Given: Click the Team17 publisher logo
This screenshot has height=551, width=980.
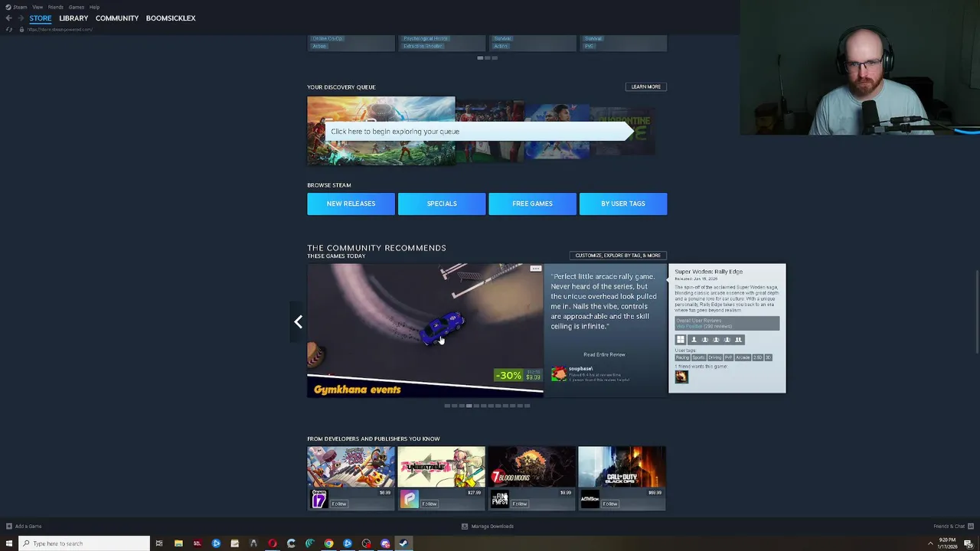Looking at the screenshot, I should point(318,500).
